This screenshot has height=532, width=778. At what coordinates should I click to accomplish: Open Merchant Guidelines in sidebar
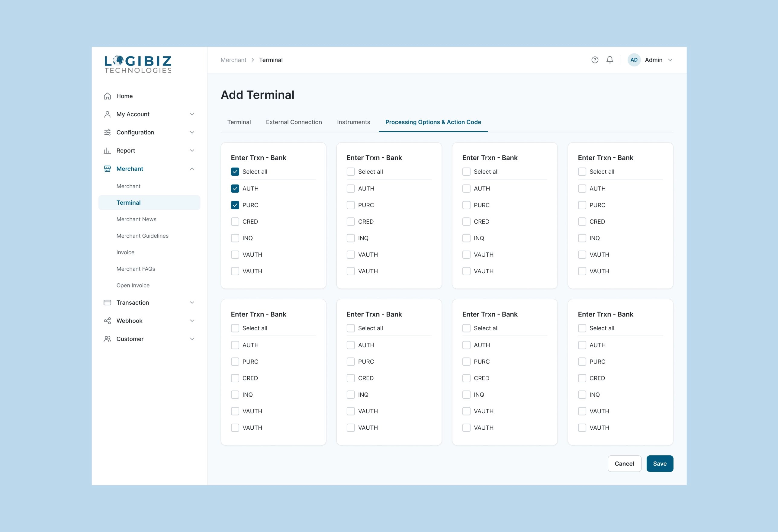(x=142, y=236)
